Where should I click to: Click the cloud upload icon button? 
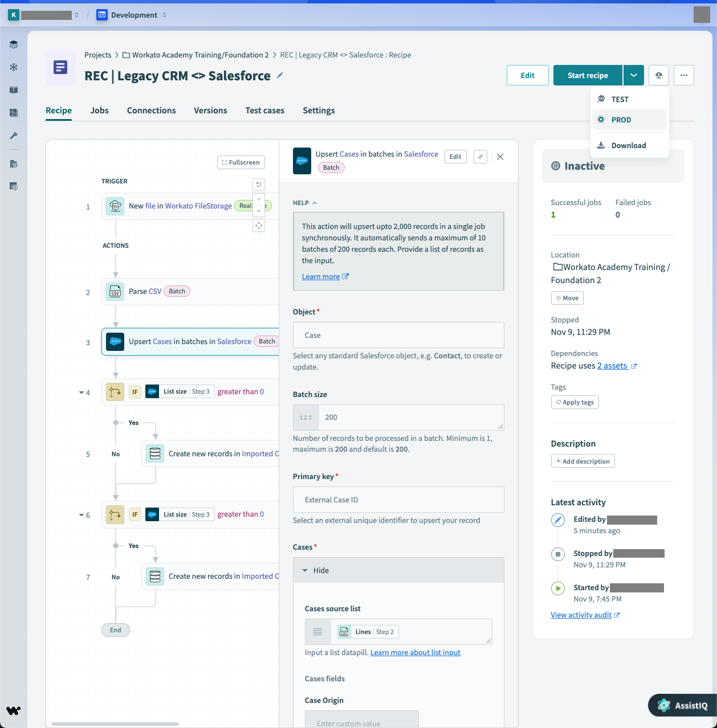click(x=659, y=75)
